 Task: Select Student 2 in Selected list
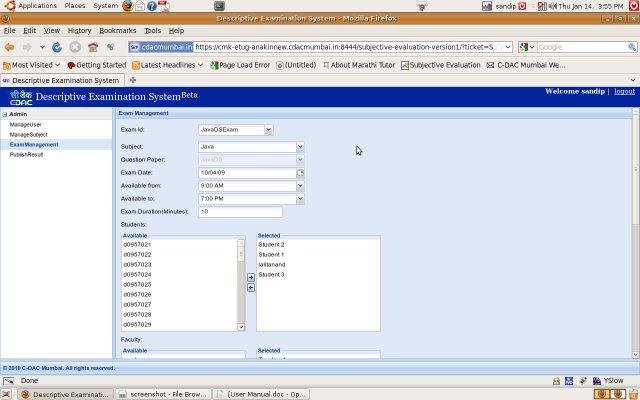pyautogui.click(x=271, y=244)
